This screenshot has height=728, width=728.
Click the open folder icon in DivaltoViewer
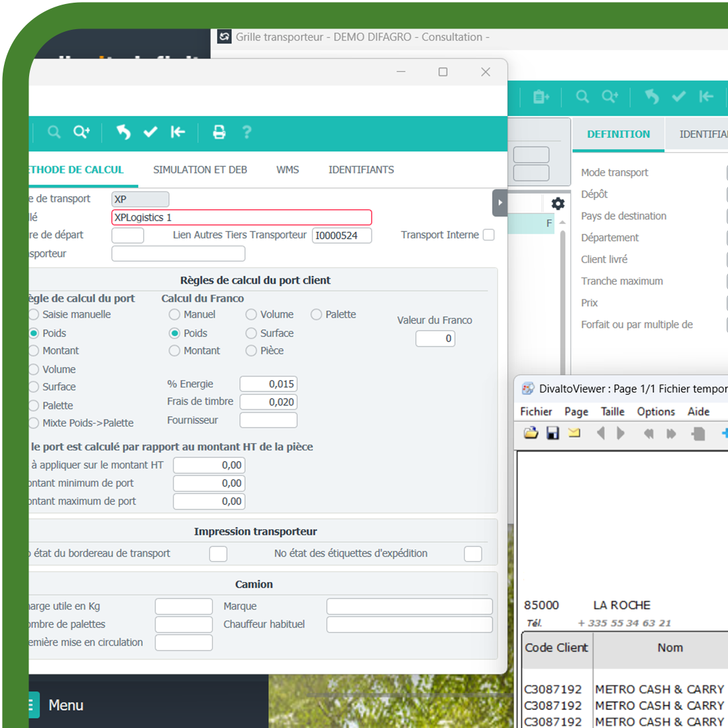531,433
